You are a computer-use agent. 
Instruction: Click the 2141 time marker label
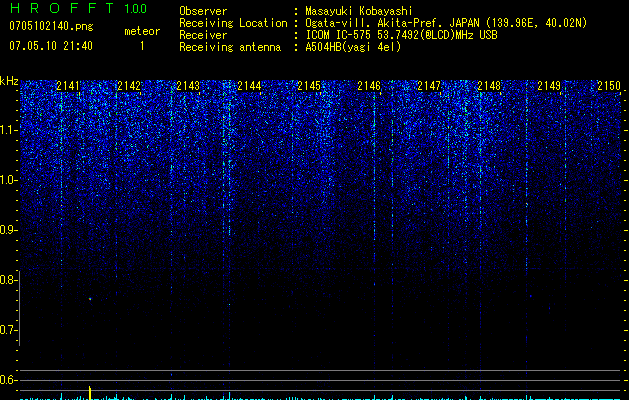[x=68, y=86]
